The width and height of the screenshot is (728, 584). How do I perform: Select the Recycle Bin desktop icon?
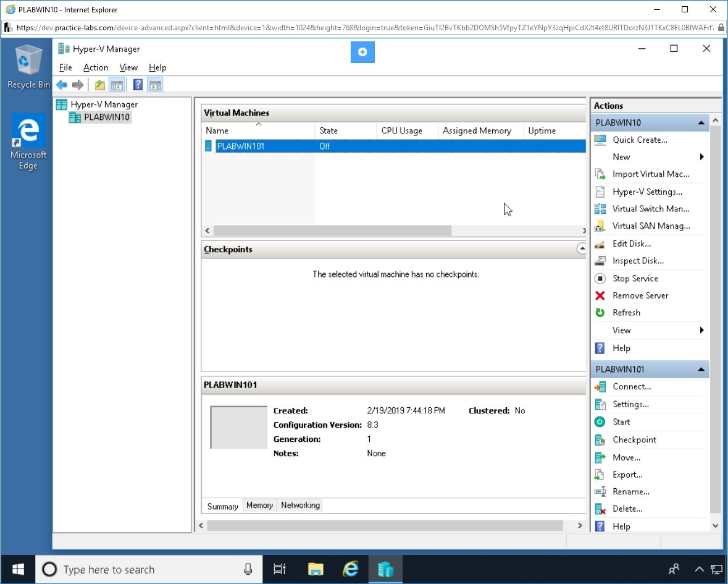click(x=28, y=67)
